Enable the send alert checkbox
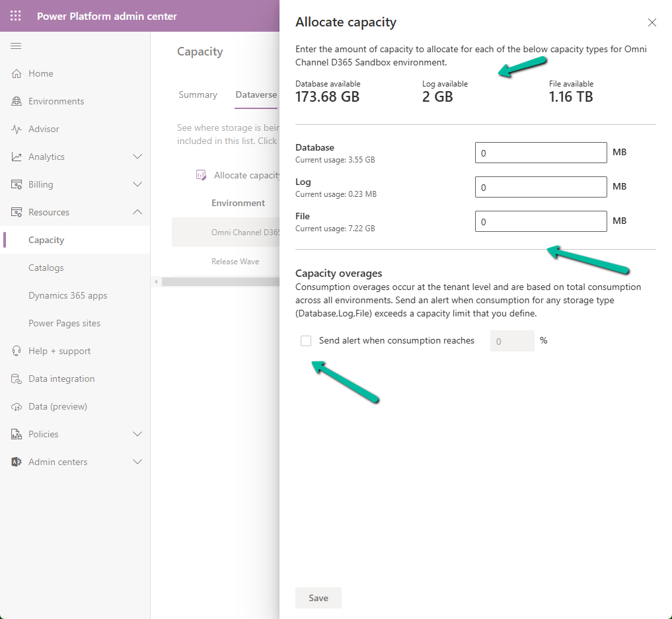The image size is (672, 619). click(306, 340)
